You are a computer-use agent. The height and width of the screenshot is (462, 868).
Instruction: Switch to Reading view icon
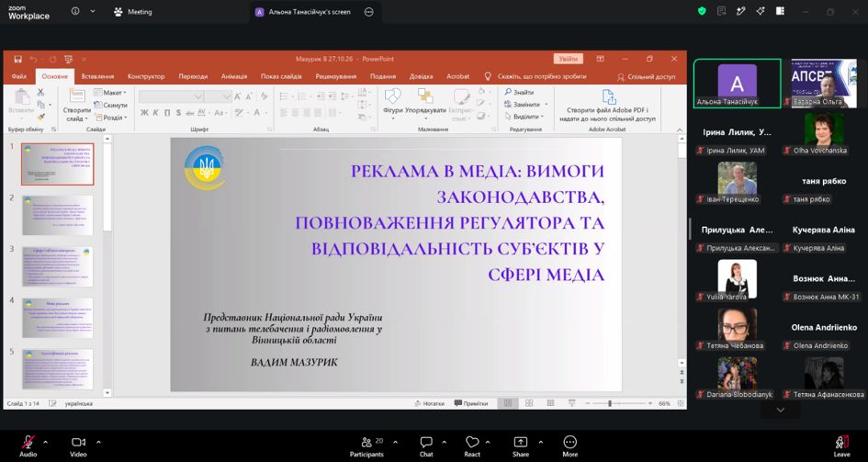pos(550,403)
